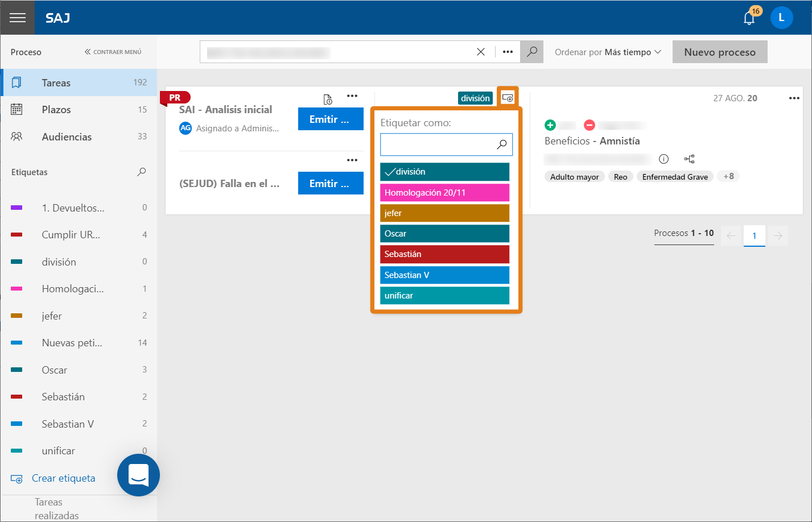The width and height of the screenshot is (812, 522).
Task: Click the info icon beside blurred process number
Action: coord(663,159)
